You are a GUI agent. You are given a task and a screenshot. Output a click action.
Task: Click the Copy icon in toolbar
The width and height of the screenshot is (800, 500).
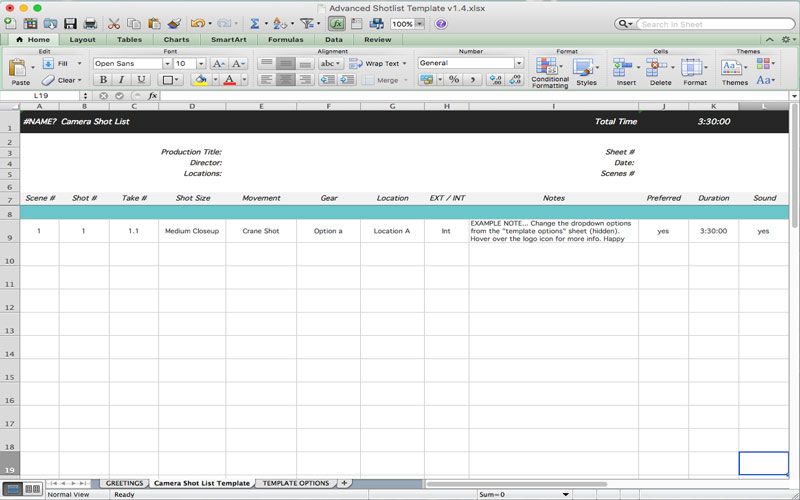tap(134, 23)
